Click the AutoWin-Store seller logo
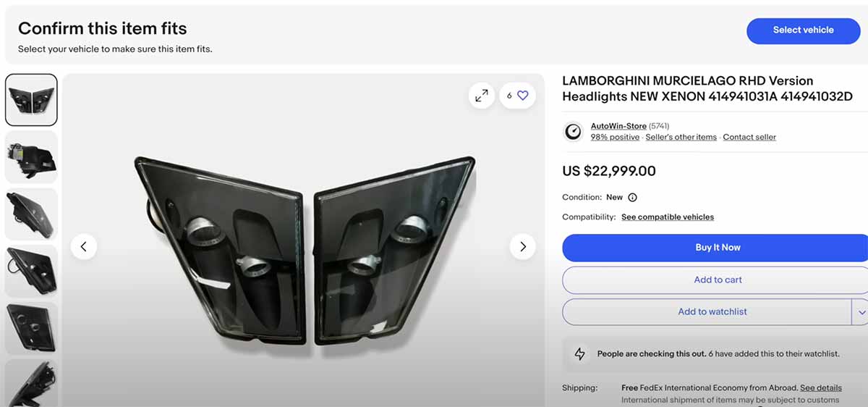Screen dimensions: 868x407 point(573,131)
